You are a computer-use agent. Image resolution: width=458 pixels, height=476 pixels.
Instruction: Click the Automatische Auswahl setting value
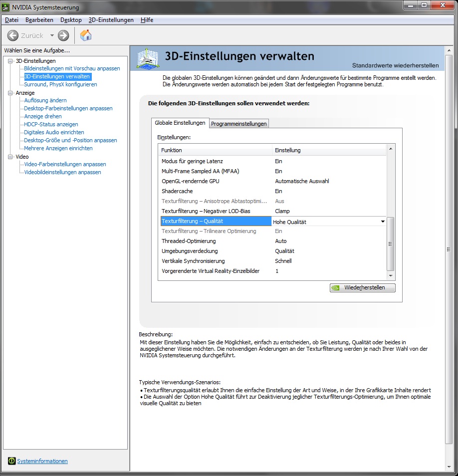tap(302, 181)
